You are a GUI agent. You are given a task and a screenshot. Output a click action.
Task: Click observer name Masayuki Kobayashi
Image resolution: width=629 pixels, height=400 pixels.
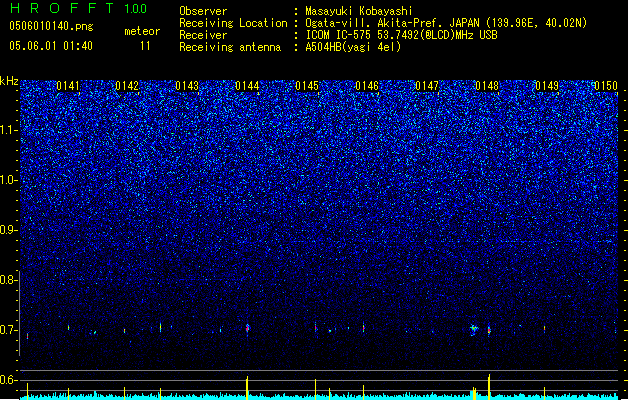(x=359, y=11)
